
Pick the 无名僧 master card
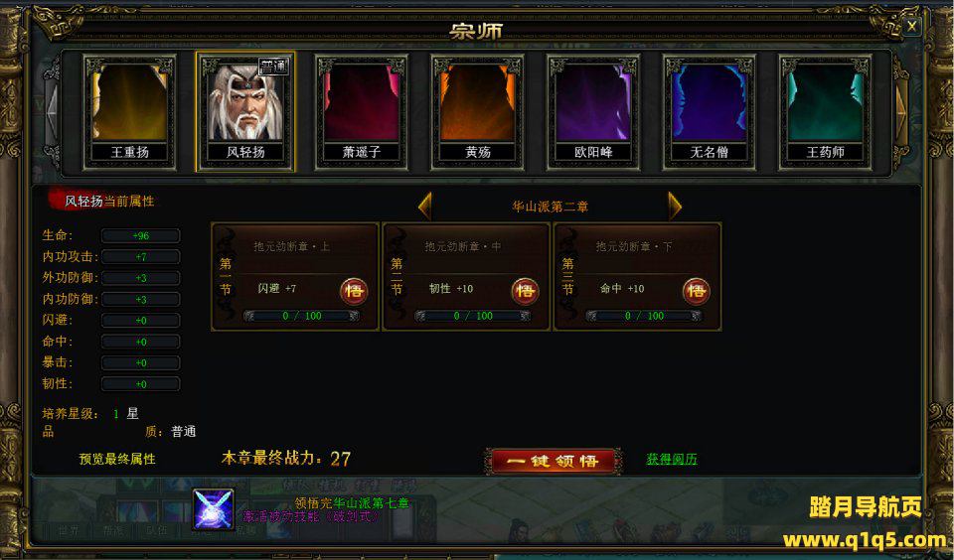point(710,112)
